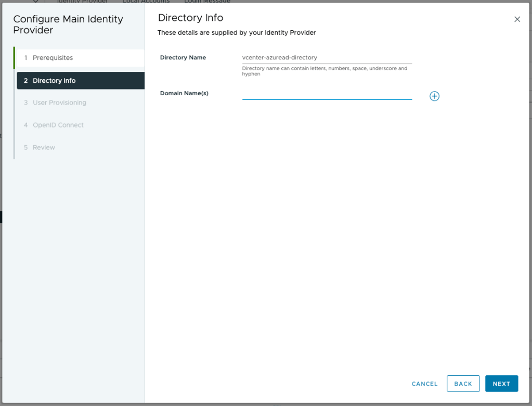
Task: Proceed with the NEXT button
Action: 501,384
